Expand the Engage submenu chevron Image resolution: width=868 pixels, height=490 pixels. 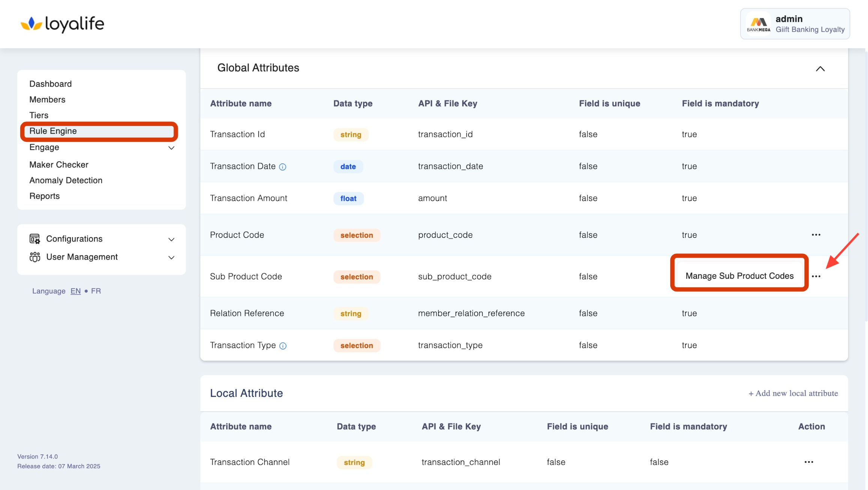[x=171, y=148]
